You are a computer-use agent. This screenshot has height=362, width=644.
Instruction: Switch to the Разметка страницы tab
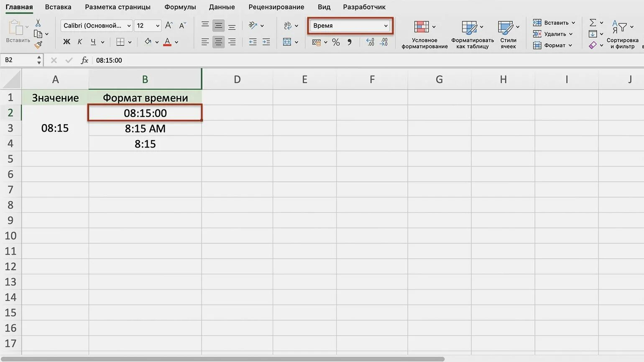(118, 7)
